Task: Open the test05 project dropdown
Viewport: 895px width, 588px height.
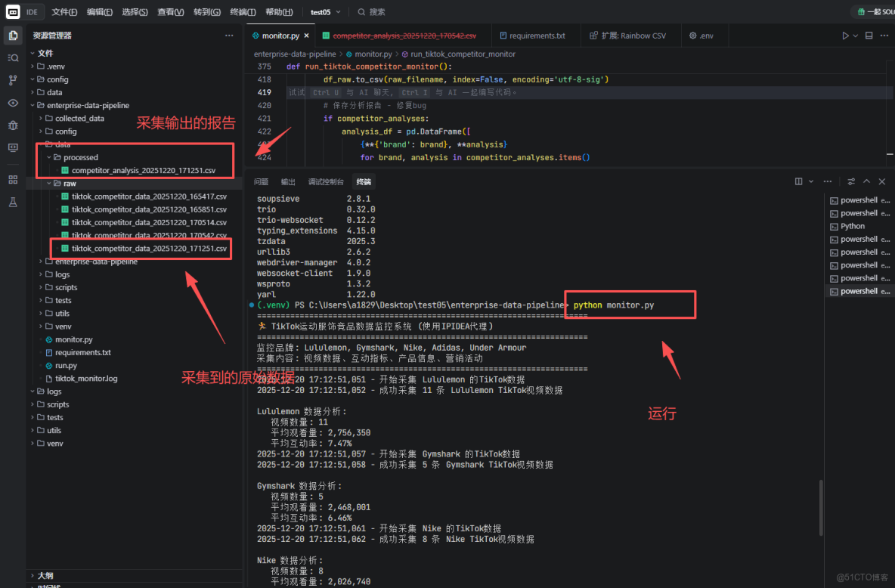Action: click(325, 11)
